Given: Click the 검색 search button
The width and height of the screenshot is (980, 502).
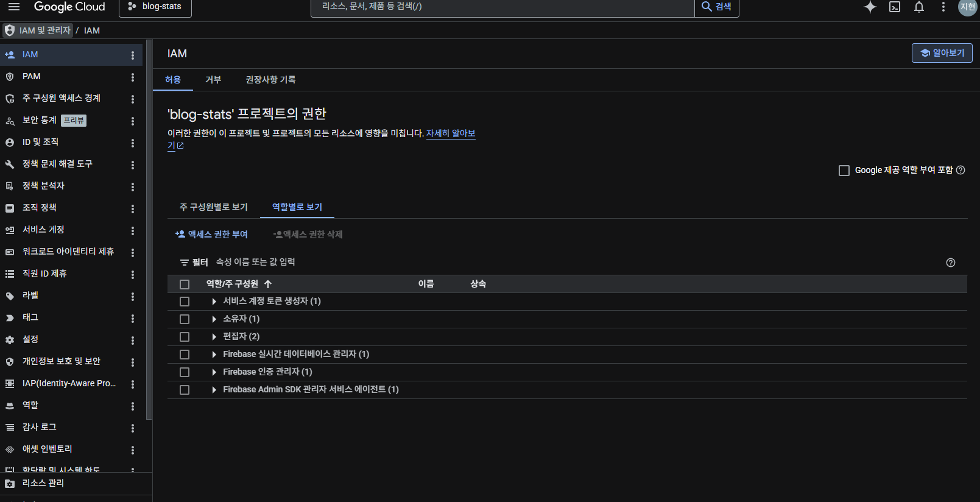Looking at the screenshot, I should [x=717, y=7].
